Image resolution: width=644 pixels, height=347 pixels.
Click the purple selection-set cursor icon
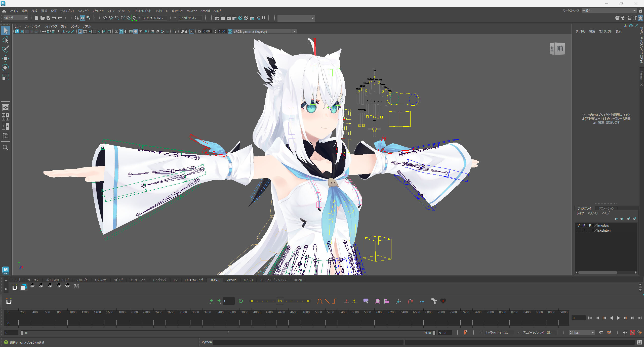point(366,301)
